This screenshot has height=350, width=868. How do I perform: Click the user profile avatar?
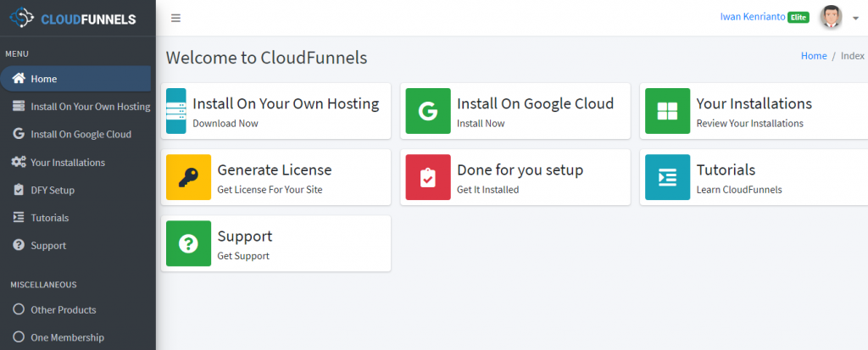pos(831,17)
